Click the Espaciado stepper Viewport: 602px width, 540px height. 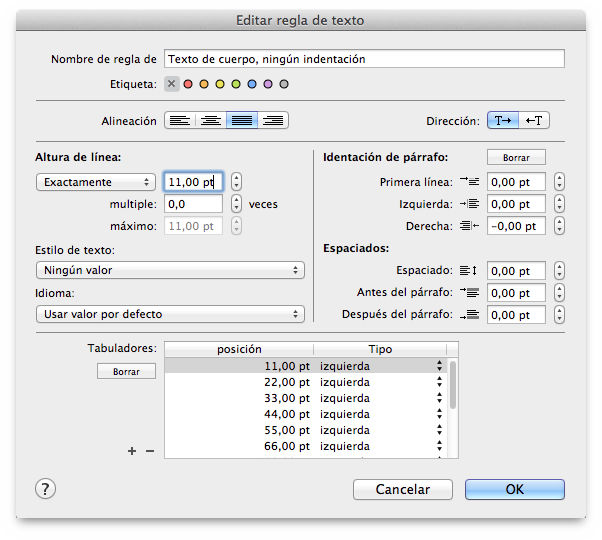click(x=559, y=271)
